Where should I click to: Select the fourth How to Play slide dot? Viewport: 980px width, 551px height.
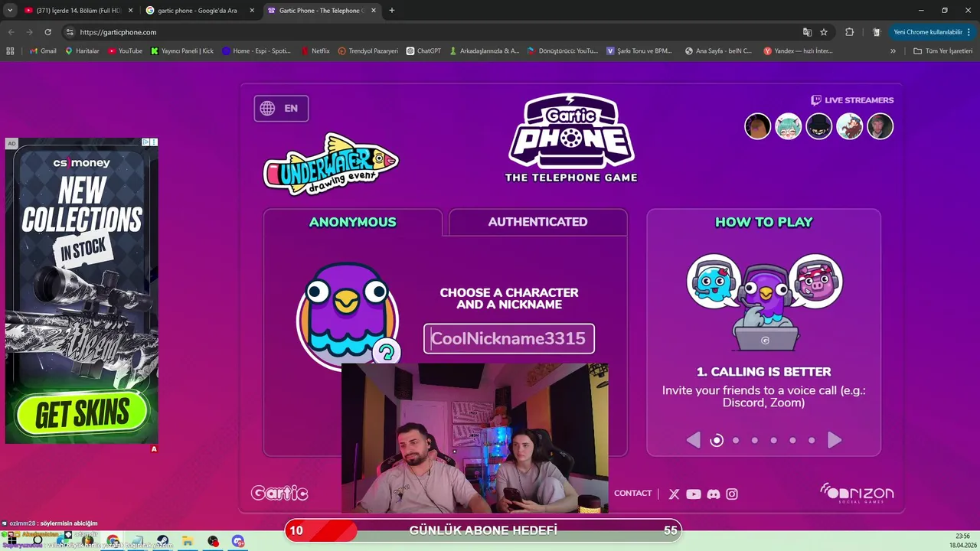[x=773, y=440]
